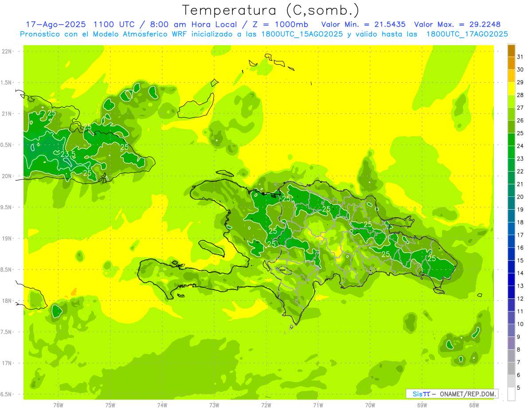Click the '5' label on the color scale
The width and height of the screenshot is (532, 411).
tap(519, 388)
